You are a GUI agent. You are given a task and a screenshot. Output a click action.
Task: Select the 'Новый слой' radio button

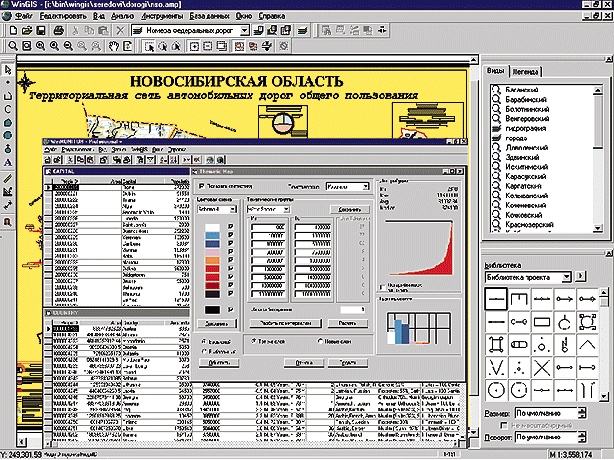320,341
